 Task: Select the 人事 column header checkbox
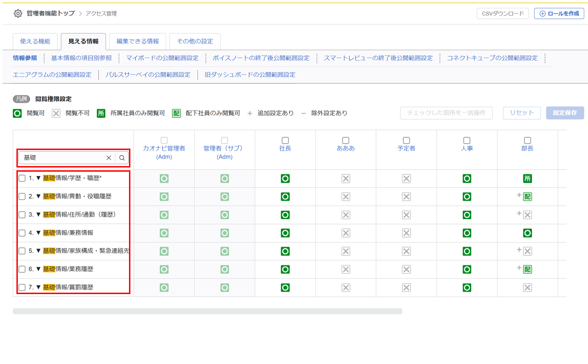(467, 140)
